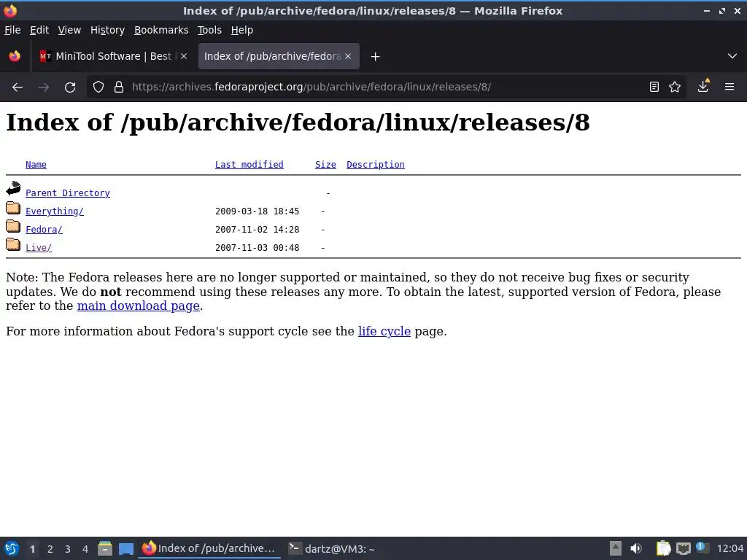Click the folder icon beside Fedora/

tap(13, 226)
